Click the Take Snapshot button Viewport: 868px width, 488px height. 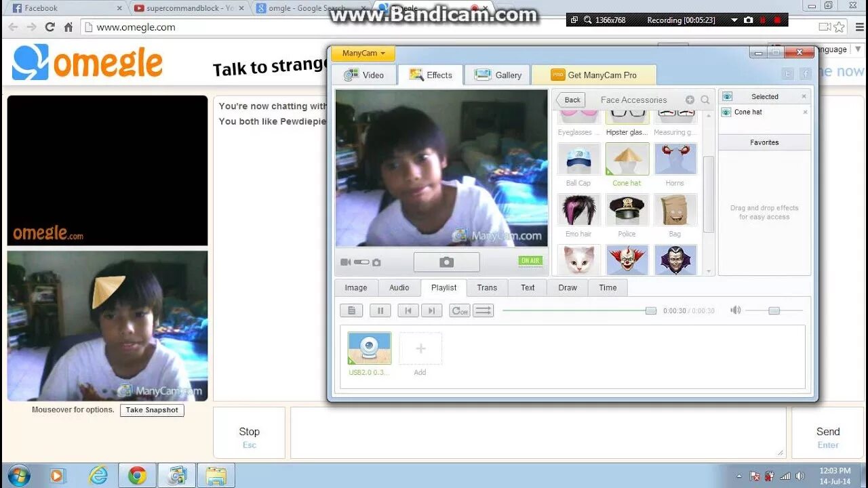[x=152, y=410]
